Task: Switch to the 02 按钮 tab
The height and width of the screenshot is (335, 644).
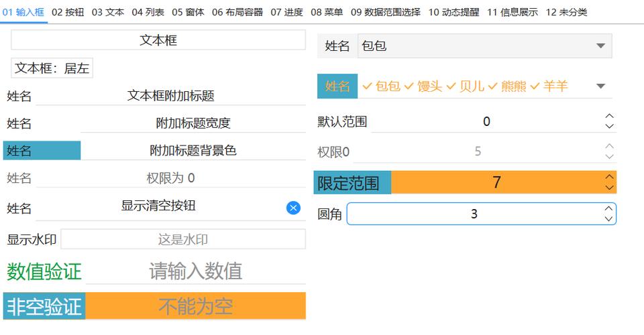Action: click(x=68, y=12)
